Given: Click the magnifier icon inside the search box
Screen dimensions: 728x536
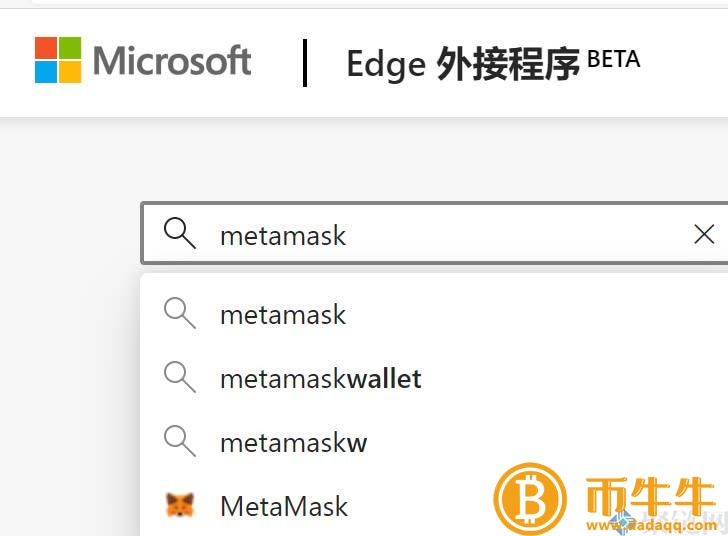Looking at the screenshot, I should click(180, 234).
